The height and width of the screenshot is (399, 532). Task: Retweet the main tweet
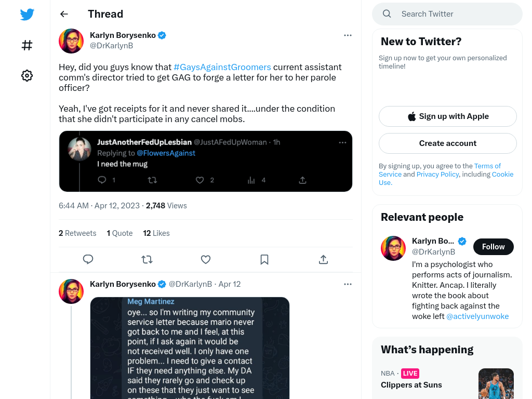tap(147, 260)
